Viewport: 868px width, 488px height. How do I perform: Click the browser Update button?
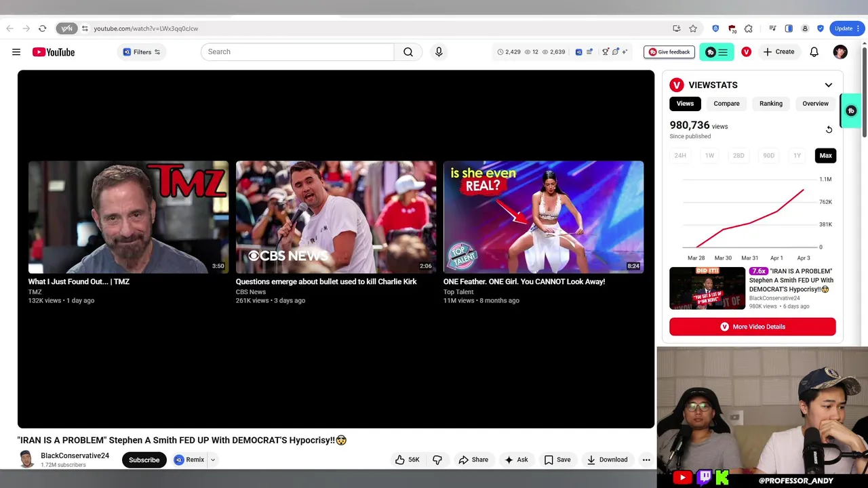click(847, 28)
